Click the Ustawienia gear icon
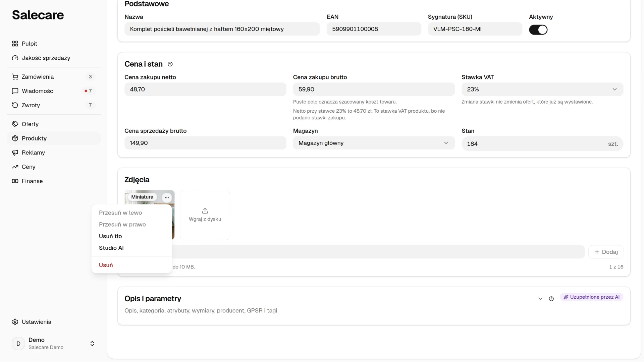Viewport: 644px width, 362px height. click(x=15, y=322)
